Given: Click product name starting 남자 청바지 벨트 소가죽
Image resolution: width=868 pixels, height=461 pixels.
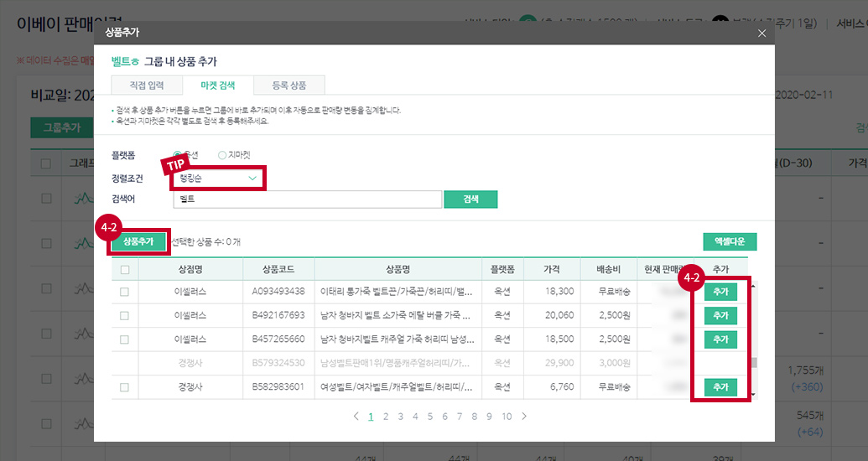Looking at the screenshot, I should [395, 315].
